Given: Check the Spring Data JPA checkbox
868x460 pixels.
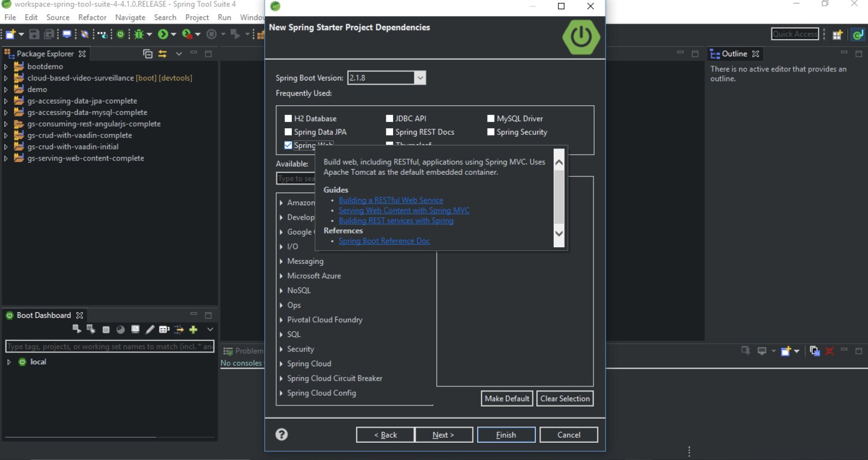Looking at the screenshot, I should pos(288,132).
